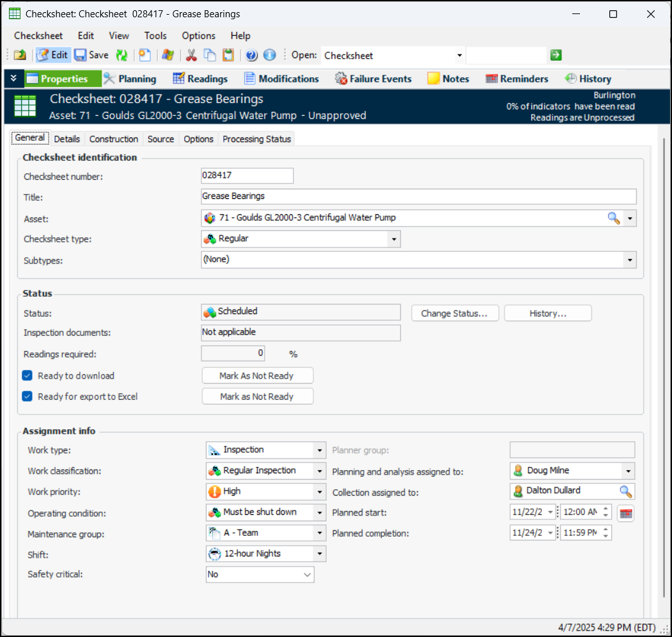This screenshot has width=672, height=637.
Task: Open the Work priority dropdown
Action: [x=320, y=492]
